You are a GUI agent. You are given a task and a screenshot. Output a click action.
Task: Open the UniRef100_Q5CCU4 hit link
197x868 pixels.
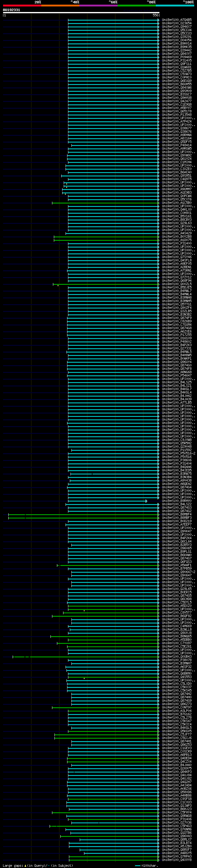tap(177, 30)
